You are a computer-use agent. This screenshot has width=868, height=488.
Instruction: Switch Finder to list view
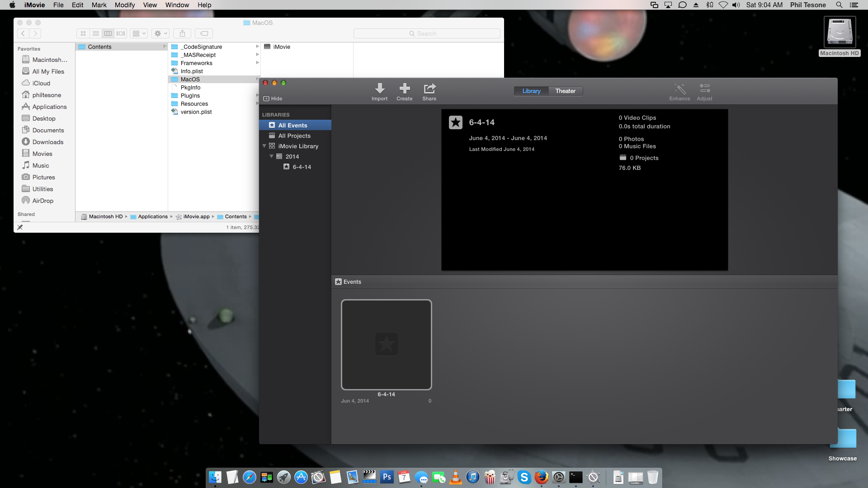[x=96, y=33]
